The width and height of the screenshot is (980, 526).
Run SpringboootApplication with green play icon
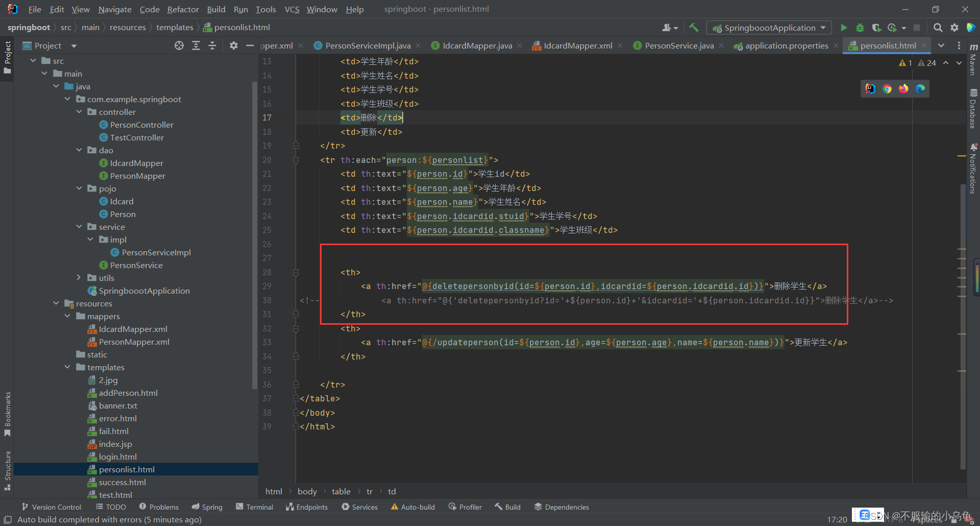[x=844, y=28]
